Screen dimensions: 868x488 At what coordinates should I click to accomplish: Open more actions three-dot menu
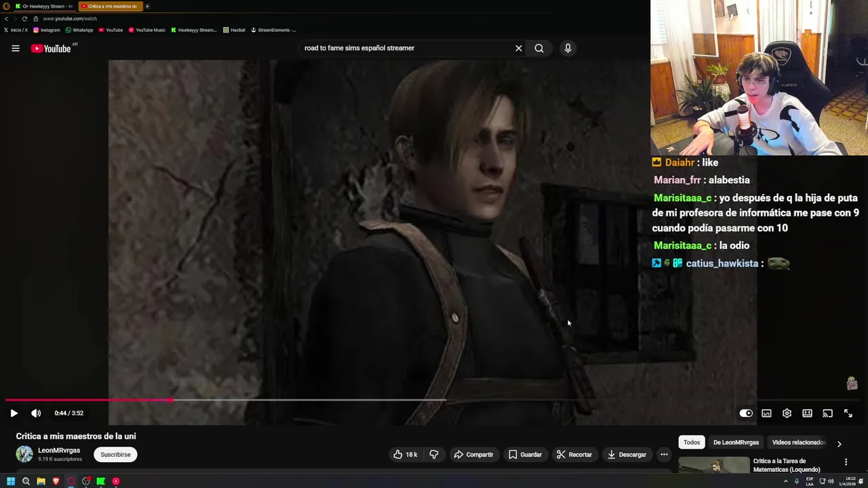click(x=664, y=454)
